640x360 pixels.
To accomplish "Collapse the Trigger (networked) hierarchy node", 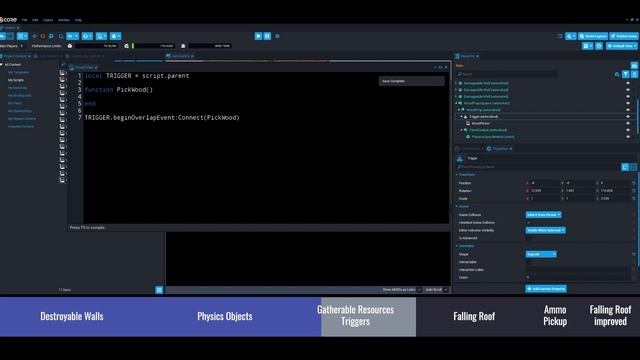I will tap(461, 117).
